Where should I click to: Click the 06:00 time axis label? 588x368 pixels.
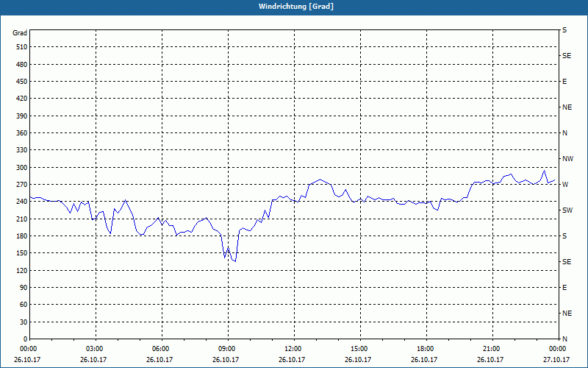[162, 349]
